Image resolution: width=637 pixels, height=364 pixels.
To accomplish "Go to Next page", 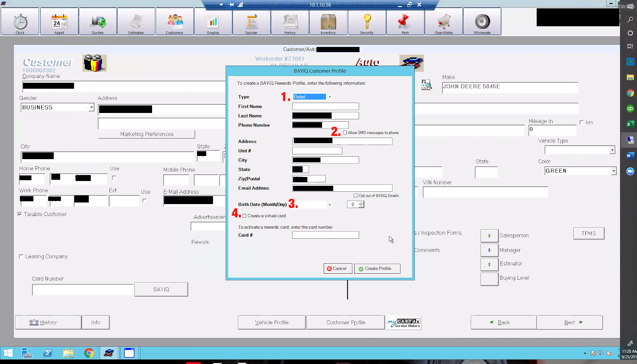I will pos(569,322).
